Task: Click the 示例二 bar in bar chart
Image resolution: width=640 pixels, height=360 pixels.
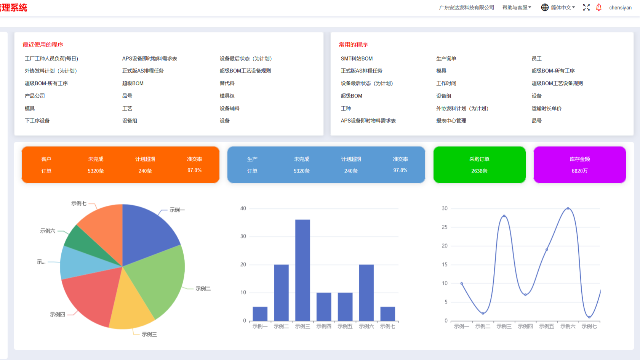Action: coord(281,293)
